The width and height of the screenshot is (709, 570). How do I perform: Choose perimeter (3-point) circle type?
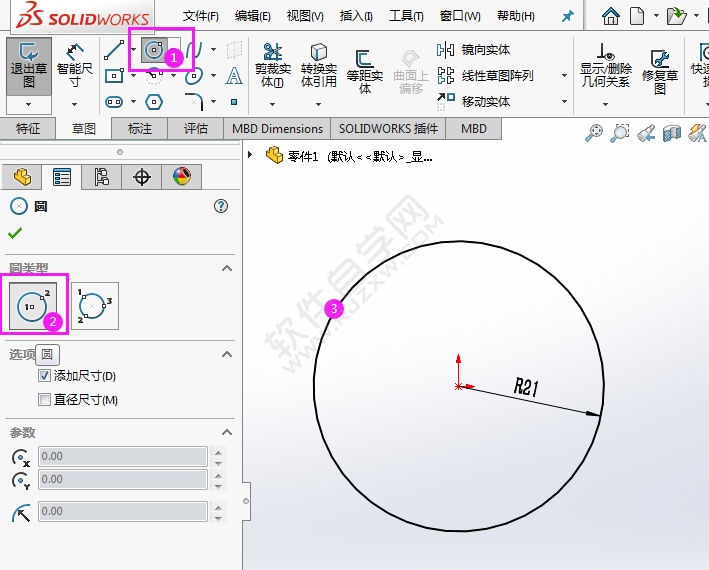tap(95, 306)
